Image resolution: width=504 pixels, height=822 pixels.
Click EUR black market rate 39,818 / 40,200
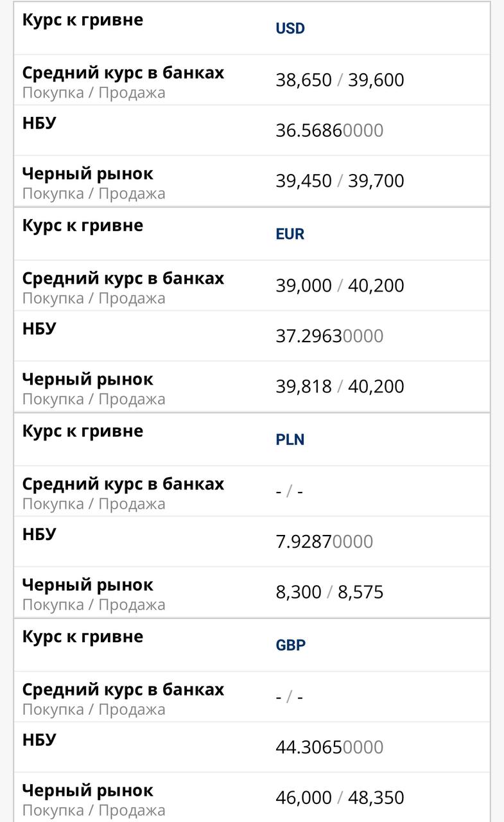coord(340,387)
